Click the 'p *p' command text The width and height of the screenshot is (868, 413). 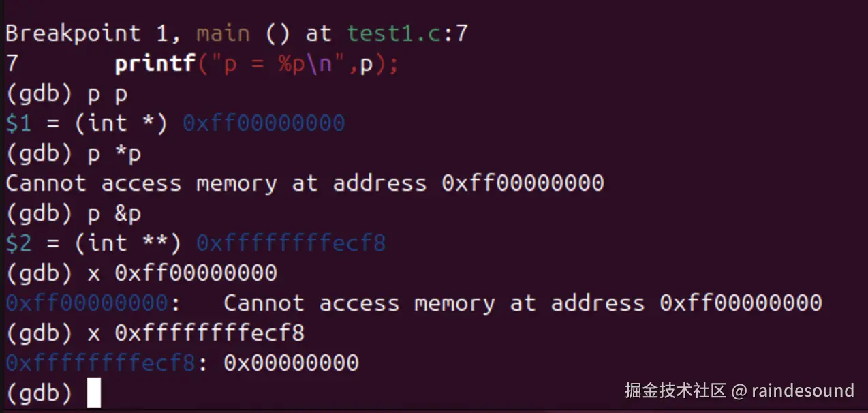tap(114, 154)
